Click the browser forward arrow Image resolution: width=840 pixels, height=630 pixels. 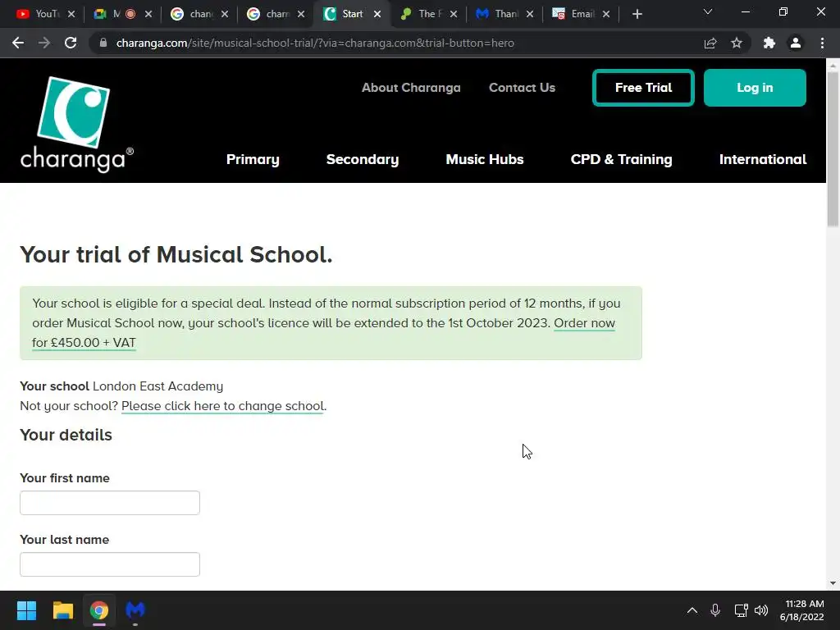coord(44,43)
